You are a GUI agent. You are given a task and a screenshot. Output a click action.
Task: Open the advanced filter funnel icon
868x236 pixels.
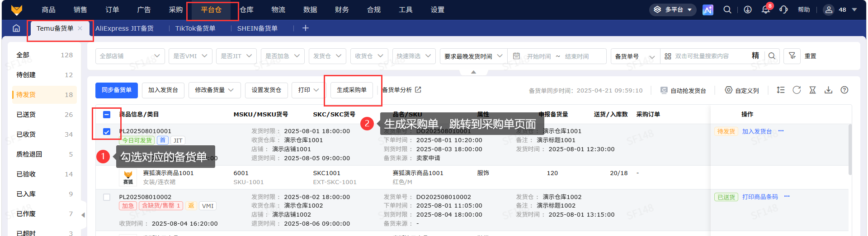(x=792, y=56)
